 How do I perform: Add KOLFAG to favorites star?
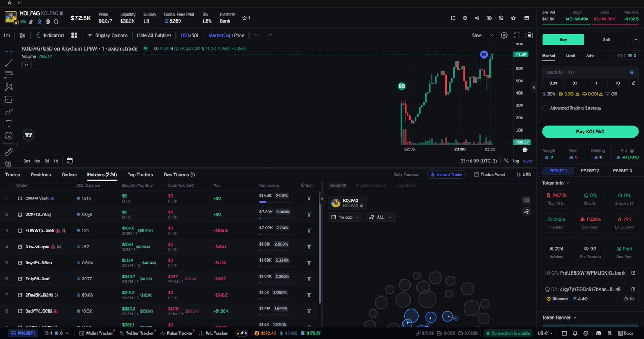[513, 18]
